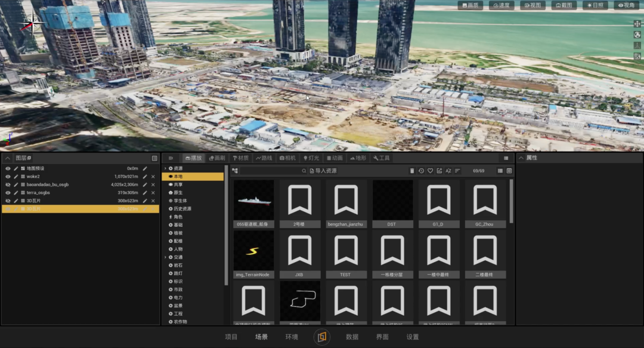Open the 地形 tab
The height and width of the screenshot is (348, 644).
pyautogui.click(x=358, y=158)
